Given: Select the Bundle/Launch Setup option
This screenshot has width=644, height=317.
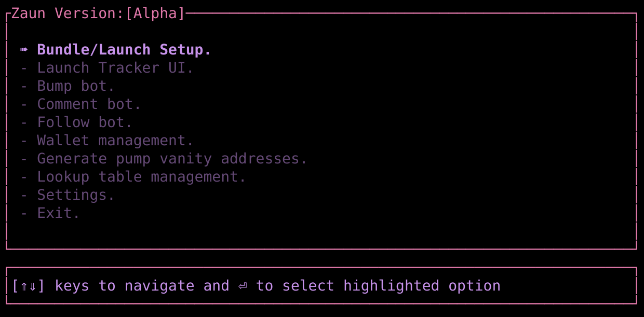Looking at the screenshot, I should click(124, 50).
